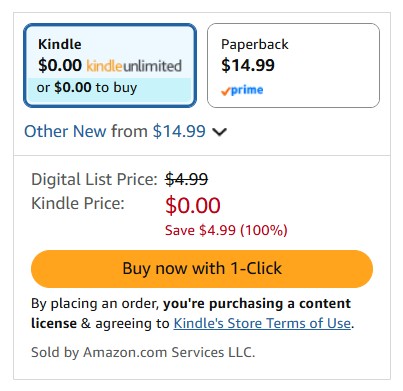Image resolution: width=403 pixels, height=391 pixels.
Task: Click the kindleunlimited logo
Action: pos(134,66)
